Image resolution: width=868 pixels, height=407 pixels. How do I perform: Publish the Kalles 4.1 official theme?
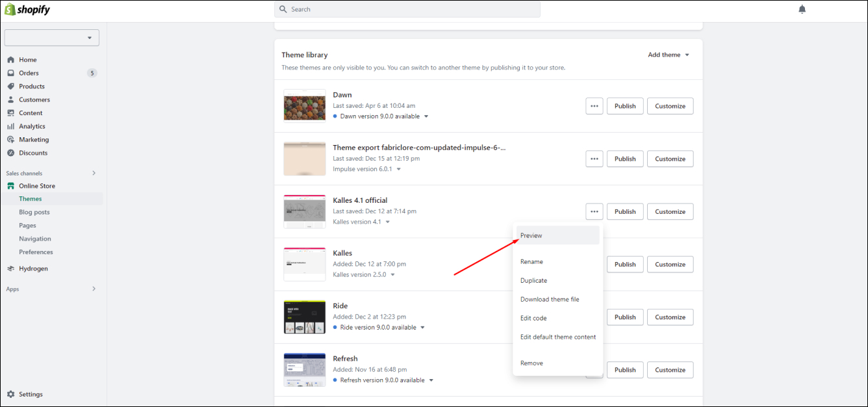pos(625,211)
